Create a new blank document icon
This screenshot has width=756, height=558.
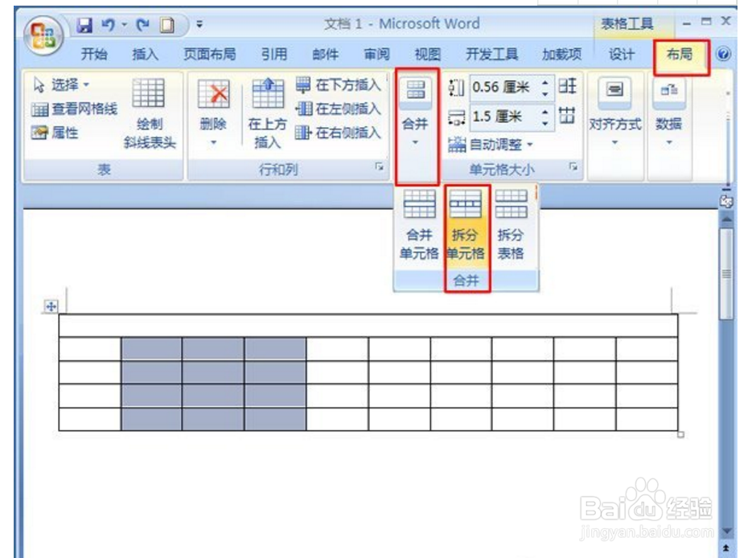[167, 25]
